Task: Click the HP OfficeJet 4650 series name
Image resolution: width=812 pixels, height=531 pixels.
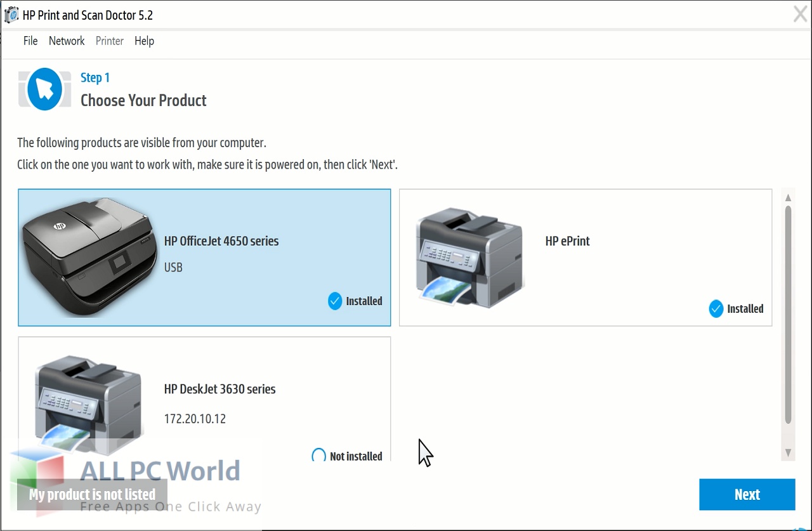Action: (221, 241)
